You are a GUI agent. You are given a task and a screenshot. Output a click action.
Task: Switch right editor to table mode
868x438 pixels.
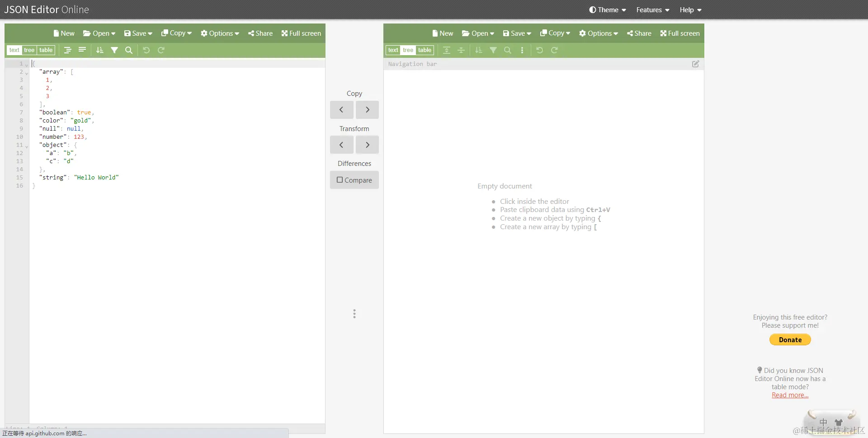pos(425,50)
